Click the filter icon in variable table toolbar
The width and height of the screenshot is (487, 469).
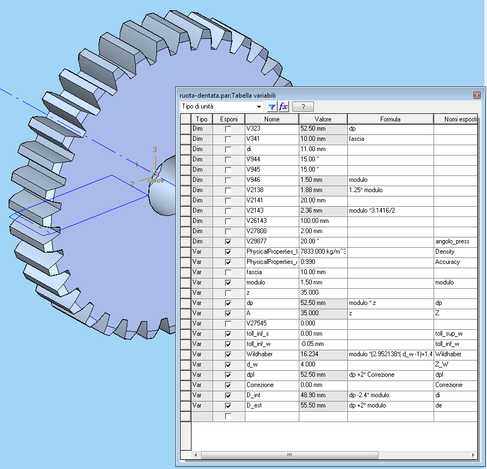(x=272, y=107)
